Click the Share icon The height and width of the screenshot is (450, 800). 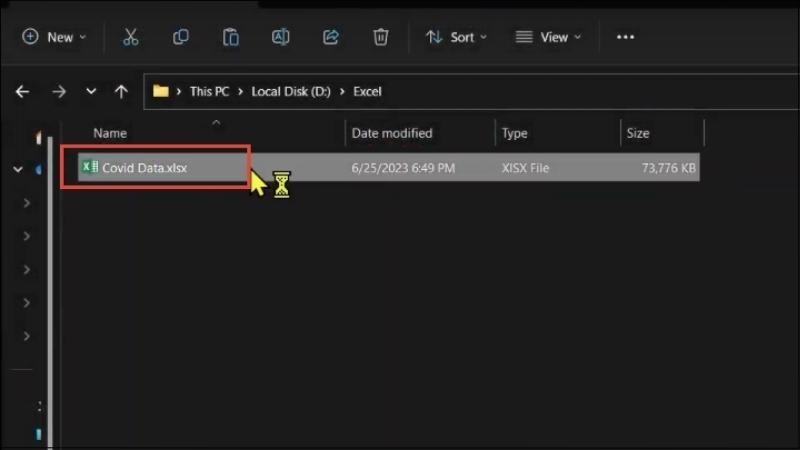pyautogui.click(x=331, y=37)
